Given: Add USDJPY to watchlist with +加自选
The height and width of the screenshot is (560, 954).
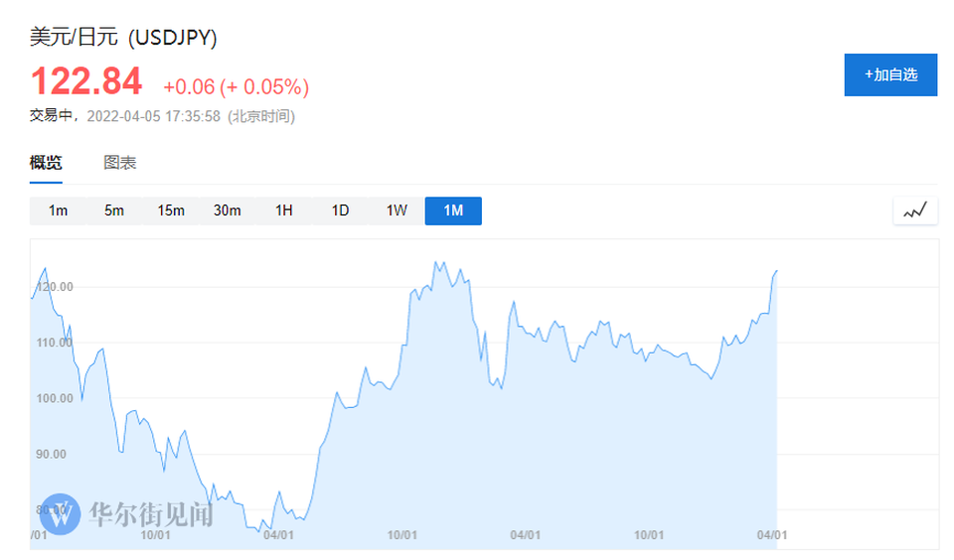Looking at the screenshot, I should point(890,75).
